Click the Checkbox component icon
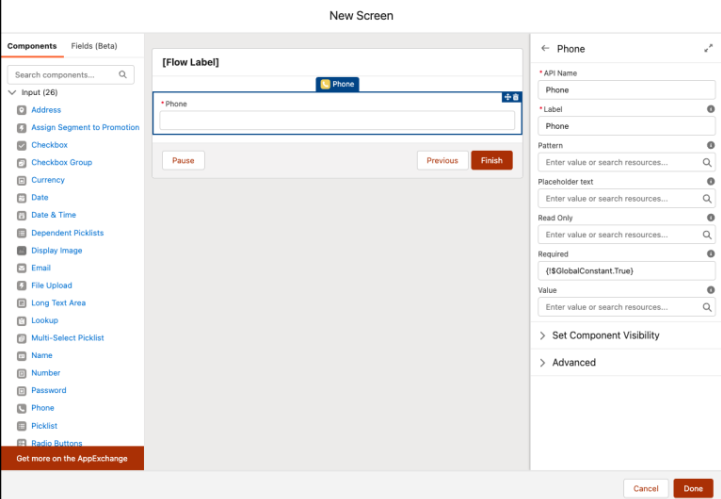Viewport: 721px width, 499px height. (22, 145)
